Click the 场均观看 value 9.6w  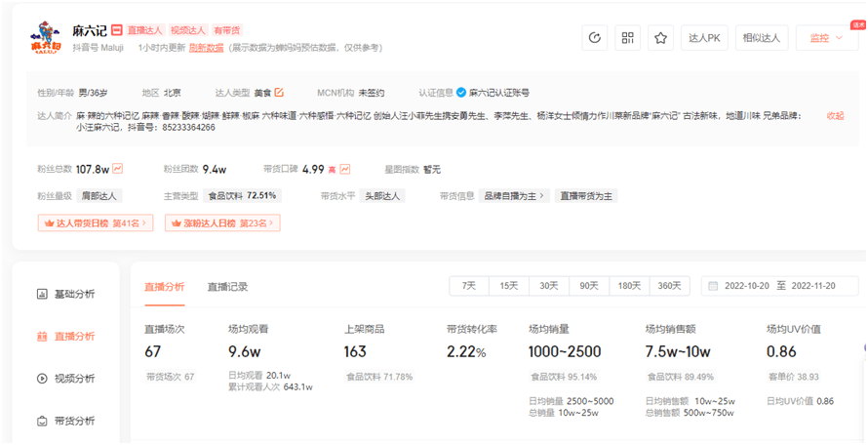(244, 352)
